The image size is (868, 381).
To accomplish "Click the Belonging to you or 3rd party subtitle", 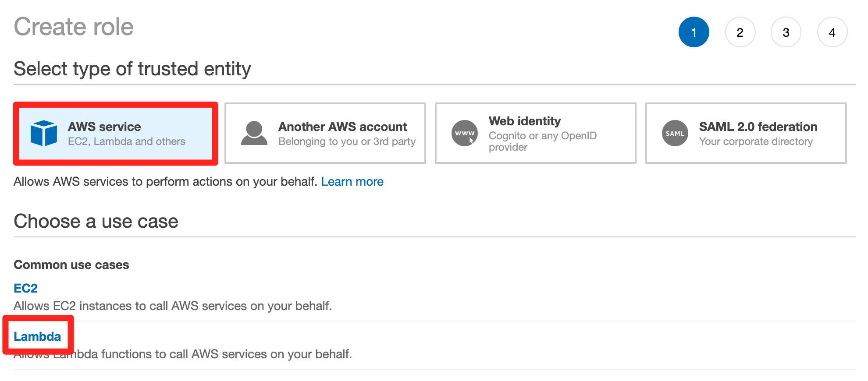I will coord(347,141).
